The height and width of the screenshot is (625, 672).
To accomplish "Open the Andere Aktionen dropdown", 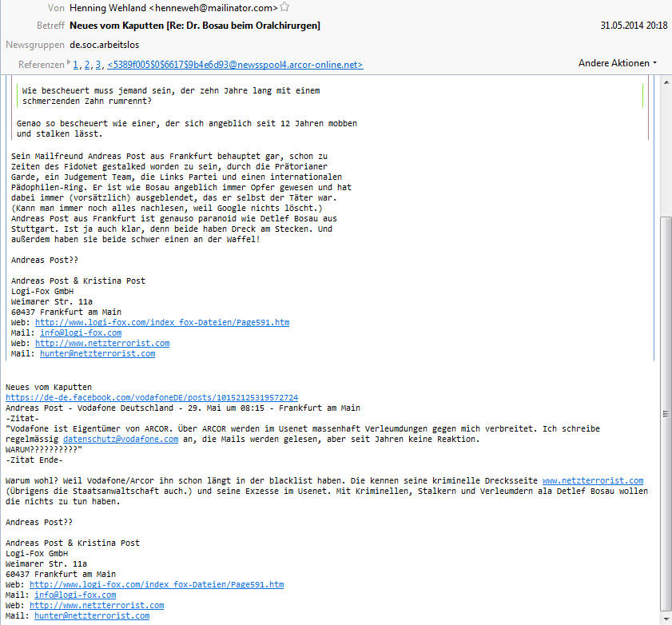I will click(x=617, y=63).
